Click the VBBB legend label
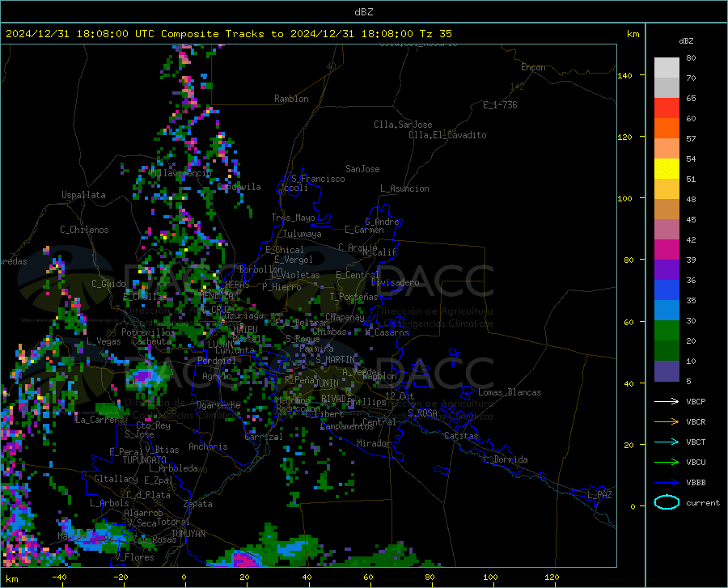 (x=696, y=483)
